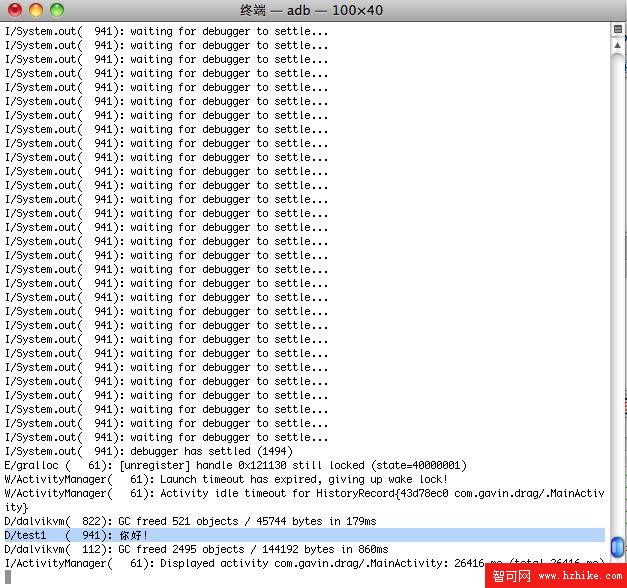Click the E/gralloc unregister handle line
This screenshot has height=588, width=627.
235,465
